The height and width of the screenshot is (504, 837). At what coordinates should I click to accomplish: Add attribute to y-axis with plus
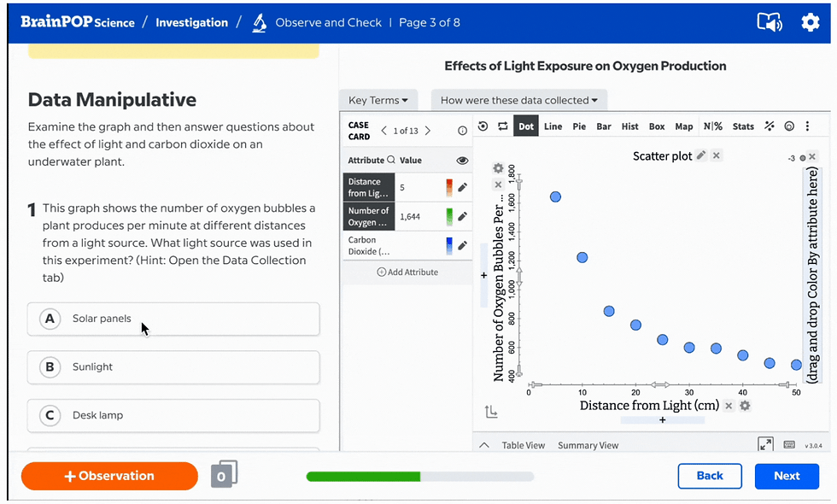click(x=484, y=275)
